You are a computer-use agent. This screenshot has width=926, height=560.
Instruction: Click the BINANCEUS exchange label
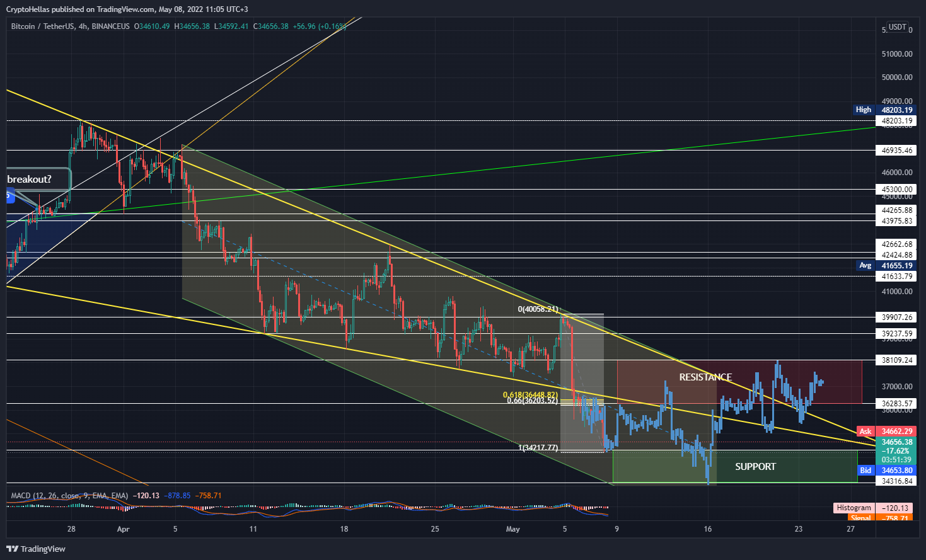tap(111, 26)
